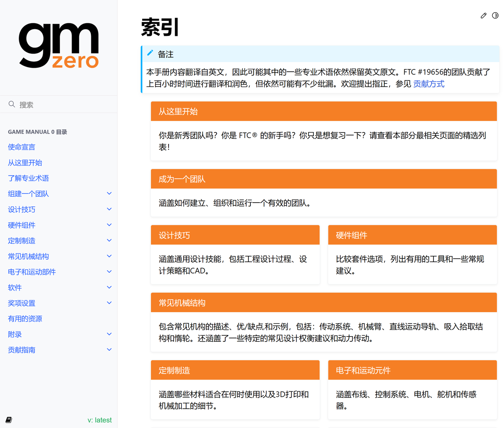Expand the 附录 sidebar chevron
The height and width of the screenshot is (428, 504).
[x=109, y=334]
